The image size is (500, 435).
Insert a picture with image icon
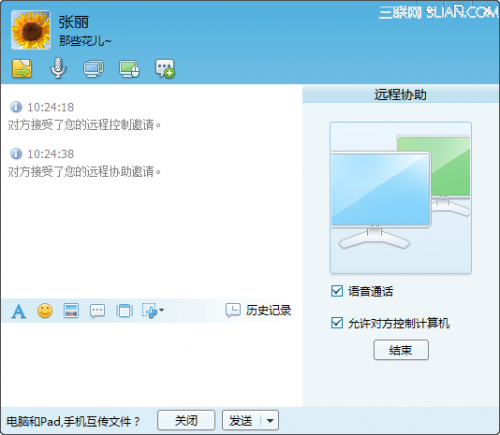(71, 311)
